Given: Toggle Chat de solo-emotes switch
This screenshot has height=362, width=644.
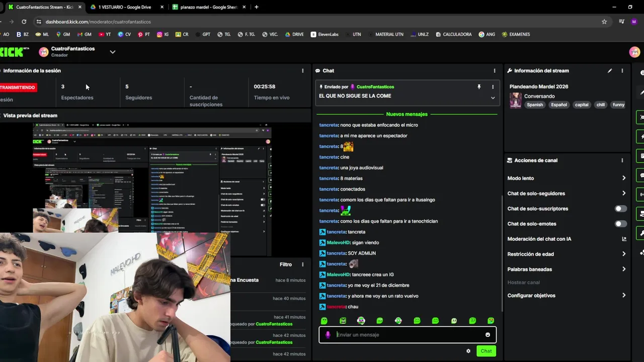Looking at the screenshot, I should (x=621, y=224).
